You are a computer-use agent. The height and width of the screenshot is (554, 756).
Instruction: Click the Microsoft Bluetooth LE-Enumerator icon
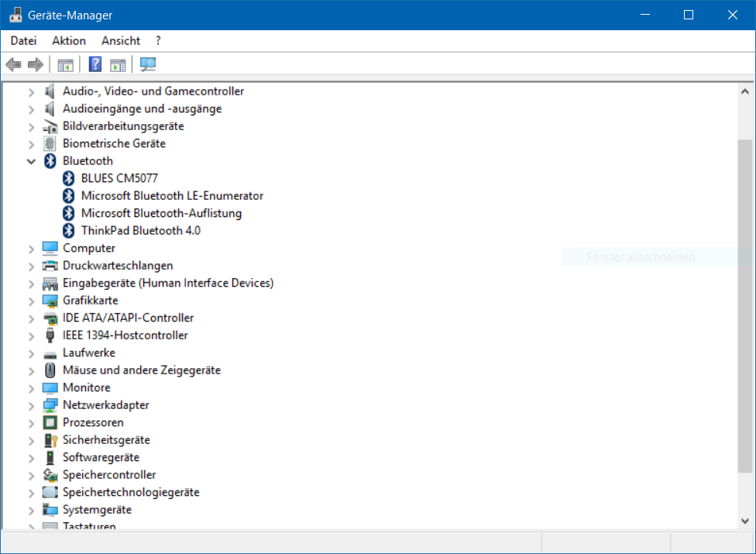click(68, 196)
